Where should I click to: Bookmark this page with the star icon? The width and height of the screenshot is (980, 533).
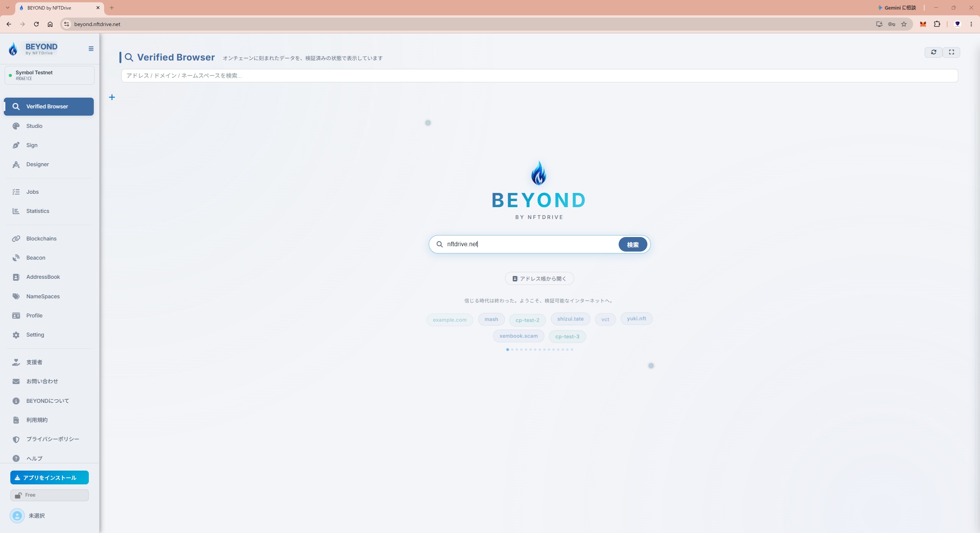(904, 24)
